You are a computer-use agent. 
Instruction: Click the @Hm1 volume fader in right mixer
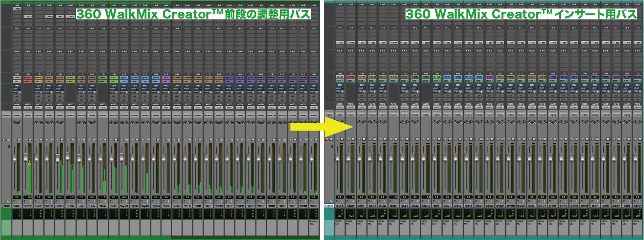click(x=359, y=157)
